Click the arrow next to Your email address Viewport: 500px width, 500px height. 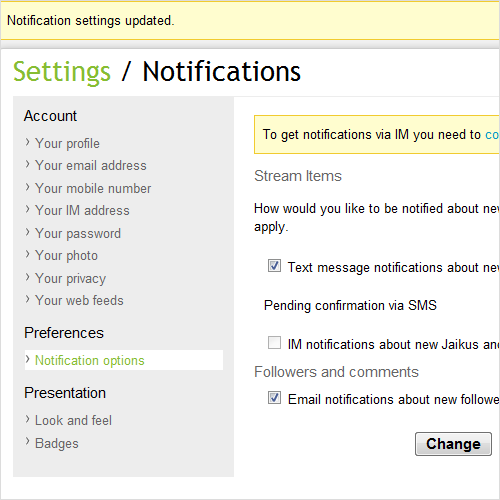point(27,164)
